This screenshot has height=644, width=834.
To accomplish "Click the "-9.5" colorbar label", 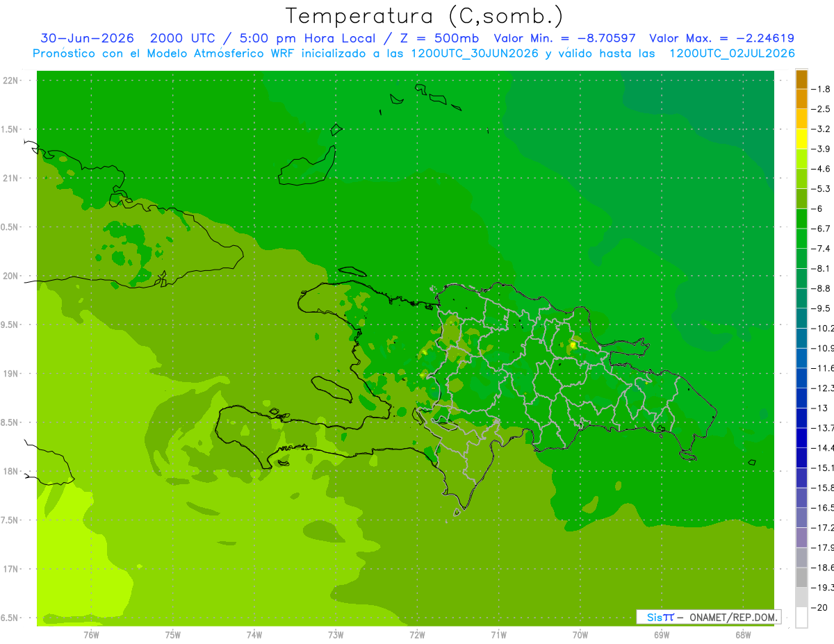I will pyautogui.click(x=821, y=308).
